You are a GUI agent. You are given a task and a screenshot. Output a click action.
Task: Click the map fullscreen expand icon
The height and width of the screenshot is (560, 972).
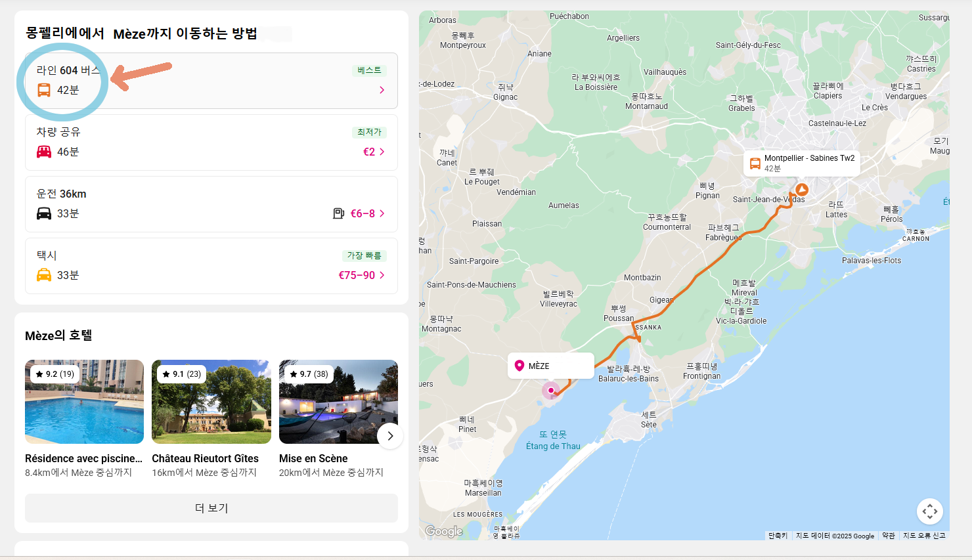click(x=929, y=511)
